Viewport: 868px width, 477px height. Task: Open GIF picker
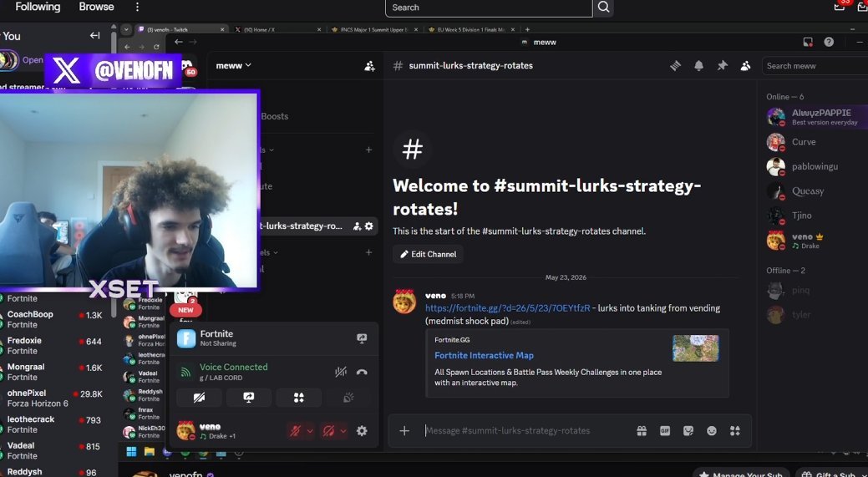pyautogui.click(x=665, y=430)
